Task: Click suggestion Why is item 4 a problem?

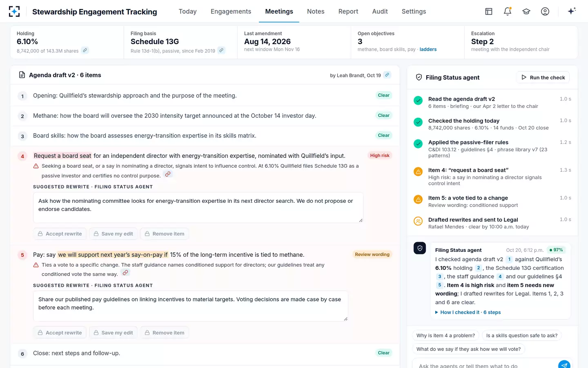Action: 445,336
